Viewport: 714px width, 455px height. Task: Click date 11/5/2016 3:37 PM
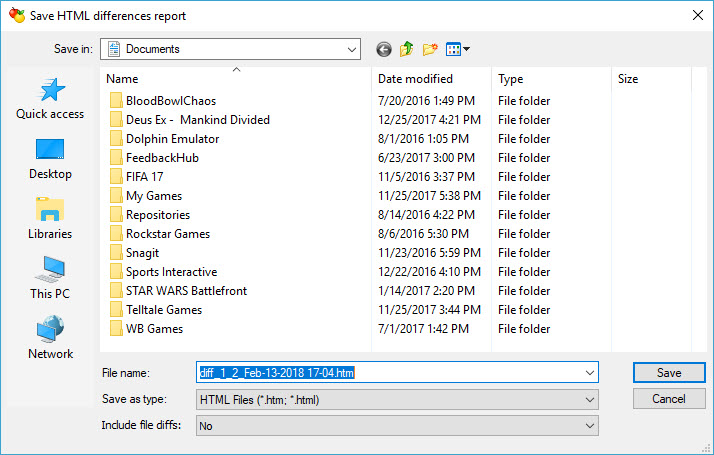pyautogui.click(x=427, y=177)
